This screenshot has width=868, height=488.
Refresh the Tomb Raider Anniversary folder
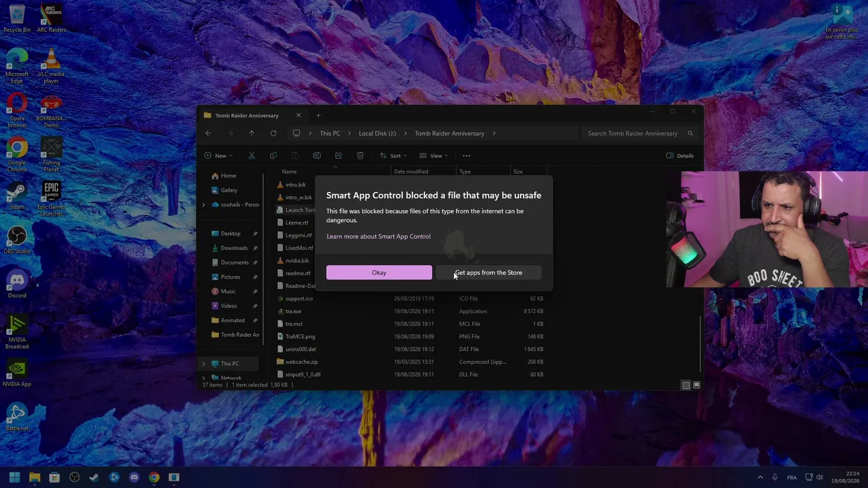point(273,134)
